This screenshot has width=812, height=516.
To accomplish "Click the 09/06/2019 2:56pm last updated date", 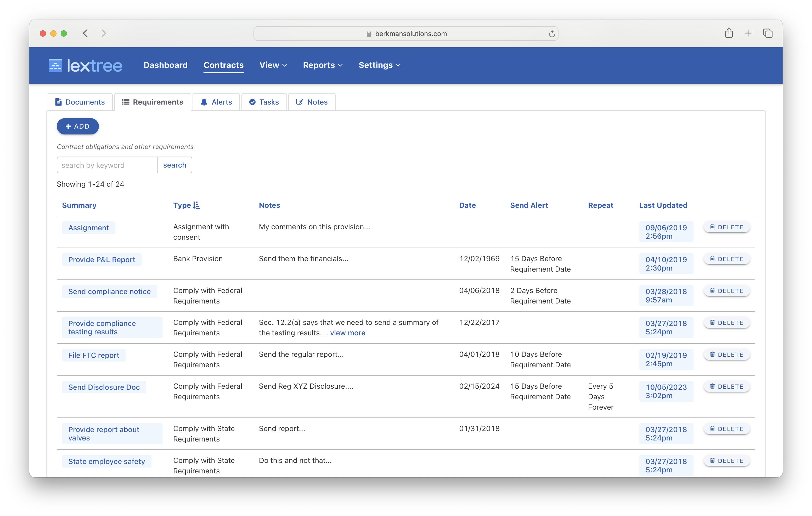I will pyautogui.click(x=666, y=232).
